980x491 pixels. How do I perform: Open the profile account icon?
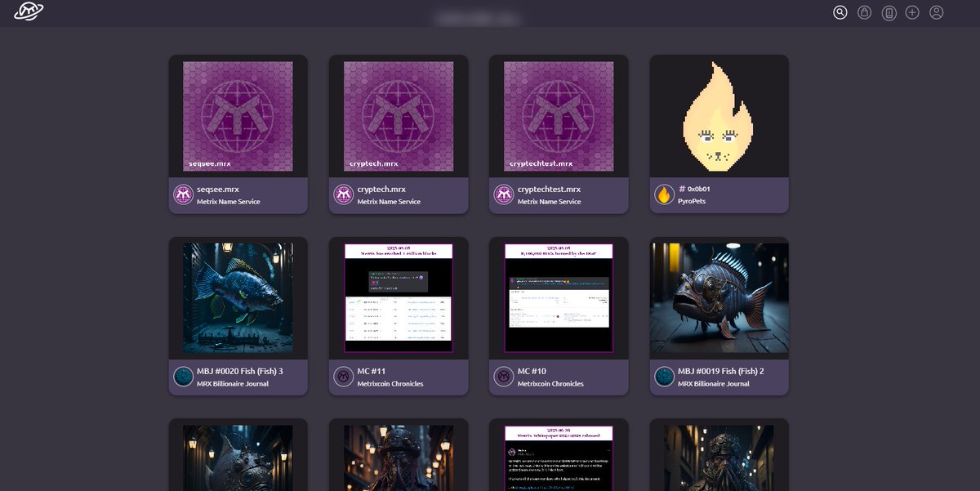pos(936,12)
